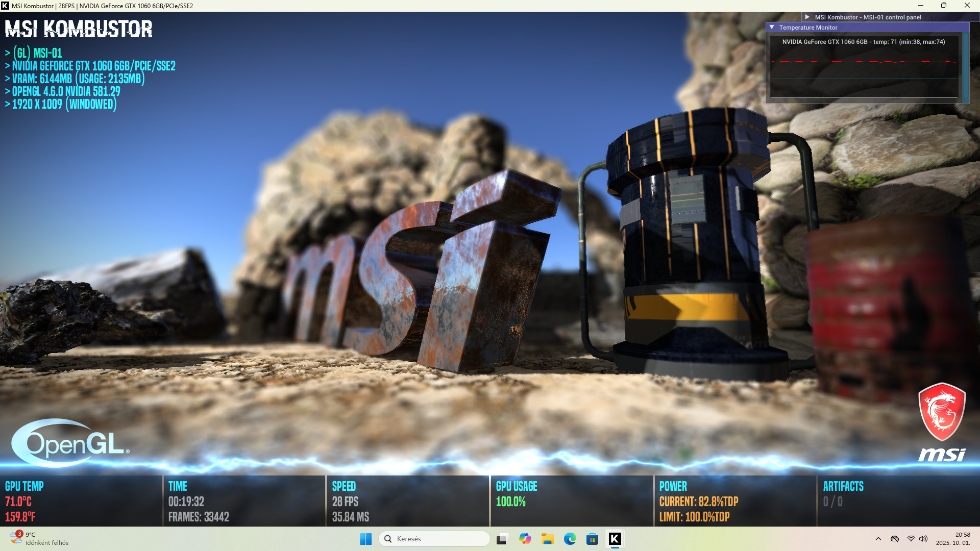This screenshot has width=980, height=551.
Task: Click the Temperature Monitor vertical scrollbar
Action: tap(965, 66)
